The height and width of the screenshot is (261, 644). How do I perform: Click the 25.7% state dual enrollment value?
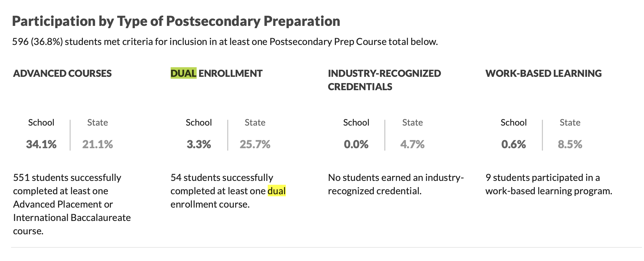(255, 144)
